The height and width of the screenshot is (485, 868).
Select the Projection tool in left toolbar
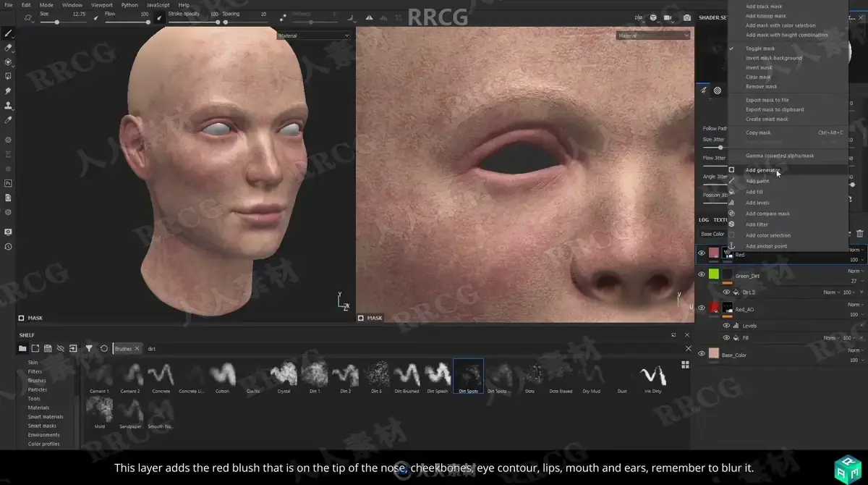coord(8,62)
